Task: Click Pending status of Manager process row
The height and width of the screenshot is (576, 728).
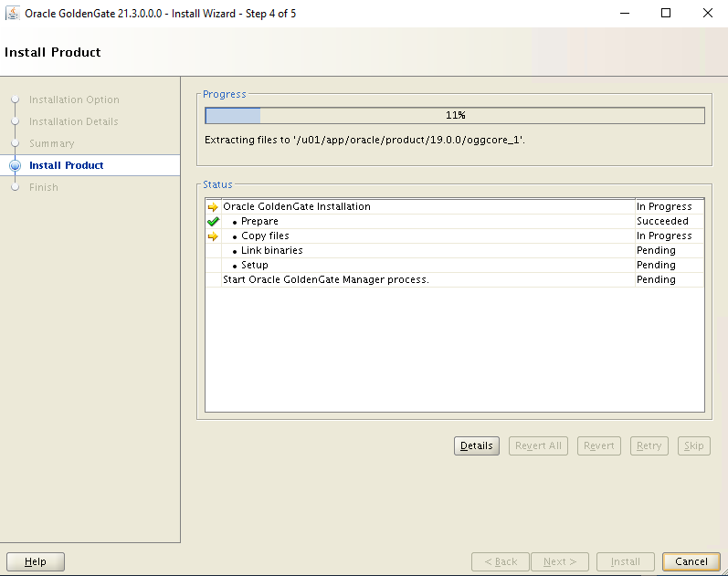Action: tap(656, 279)
